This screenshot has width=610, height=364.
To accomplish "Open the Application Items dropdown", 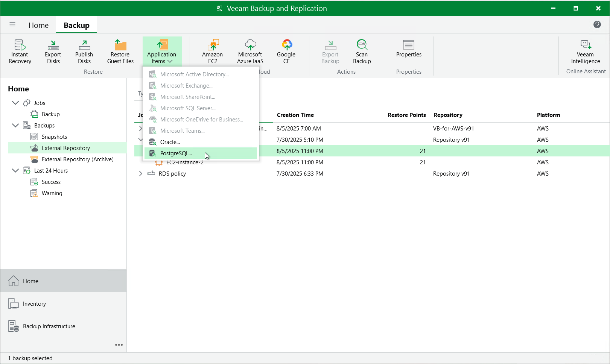I will [162, 52].
